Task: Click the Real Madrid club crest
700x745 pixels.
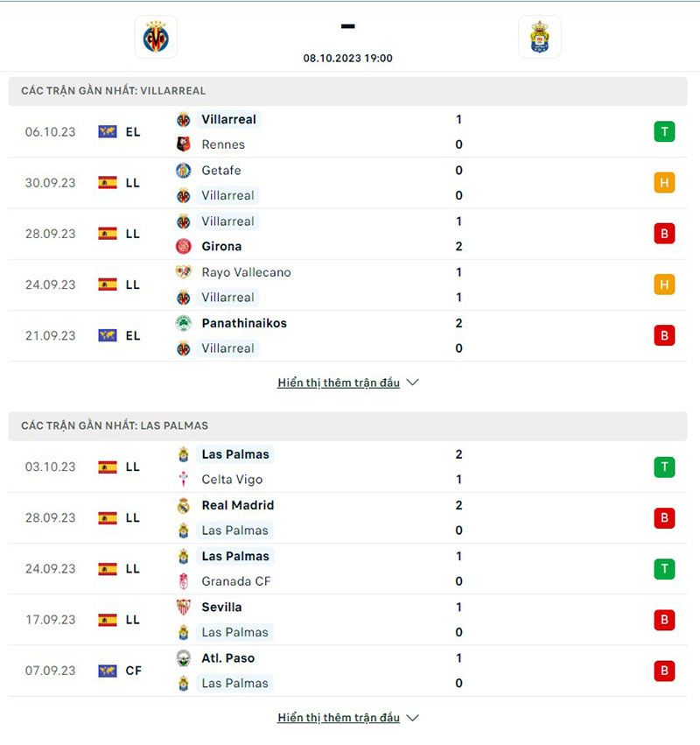Action: click(x=185, y=505)
